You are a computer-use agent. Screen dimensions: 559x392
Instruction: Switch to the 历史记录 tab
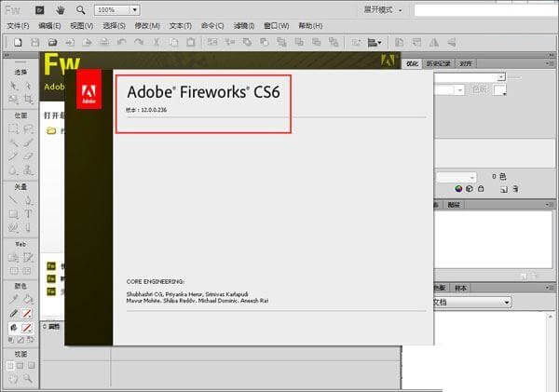[439, 63]
